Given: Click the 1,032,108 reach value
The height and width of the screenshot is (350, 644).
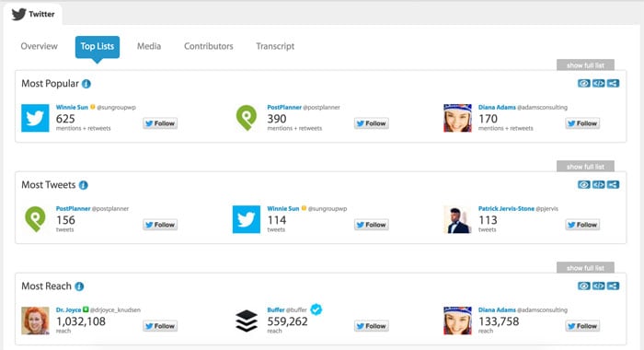Looking at the screenshot, I should 81,321.
